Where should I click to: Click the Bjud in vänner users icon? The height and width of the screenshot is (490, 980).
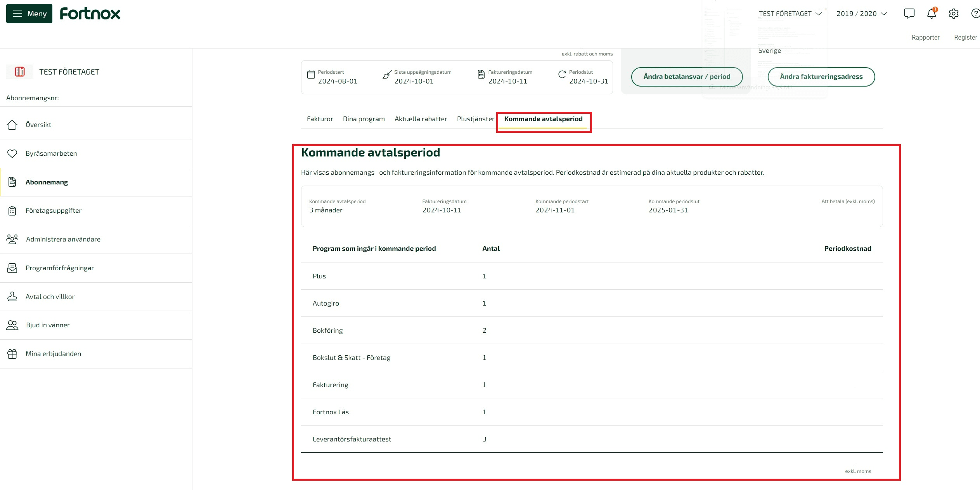tap(12, 325)
